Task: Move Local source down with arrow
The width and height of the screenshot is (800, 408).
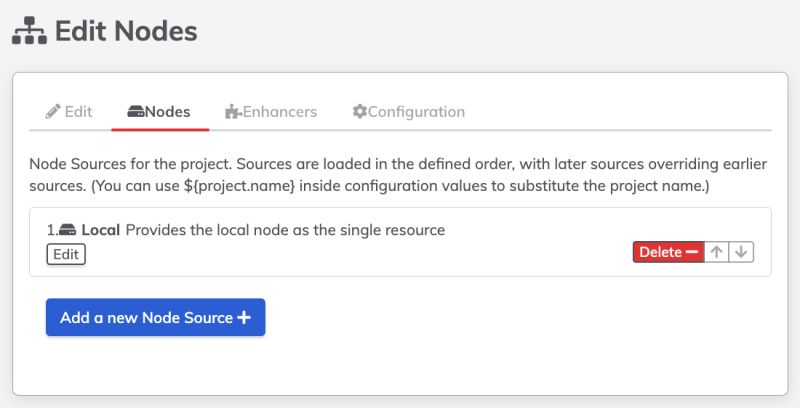Action: (x=741, y=252)
